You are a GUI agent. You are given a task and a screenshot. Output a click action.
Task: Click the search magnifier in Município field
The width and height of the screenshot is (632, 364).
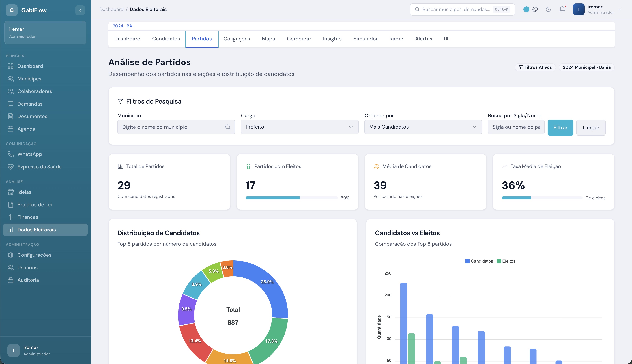click(227, 127)
